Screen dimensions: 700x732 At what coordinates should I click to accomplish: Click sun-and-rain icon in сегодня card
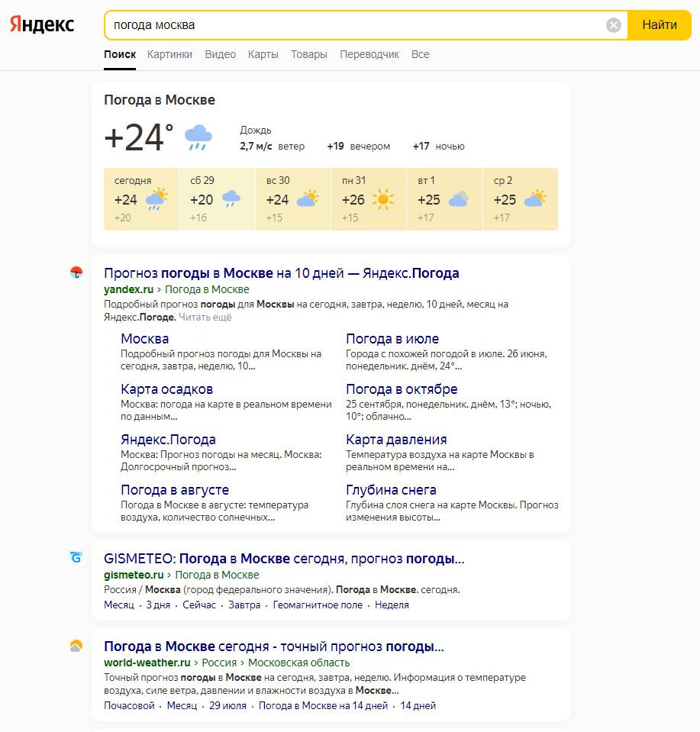coord(156,199)
